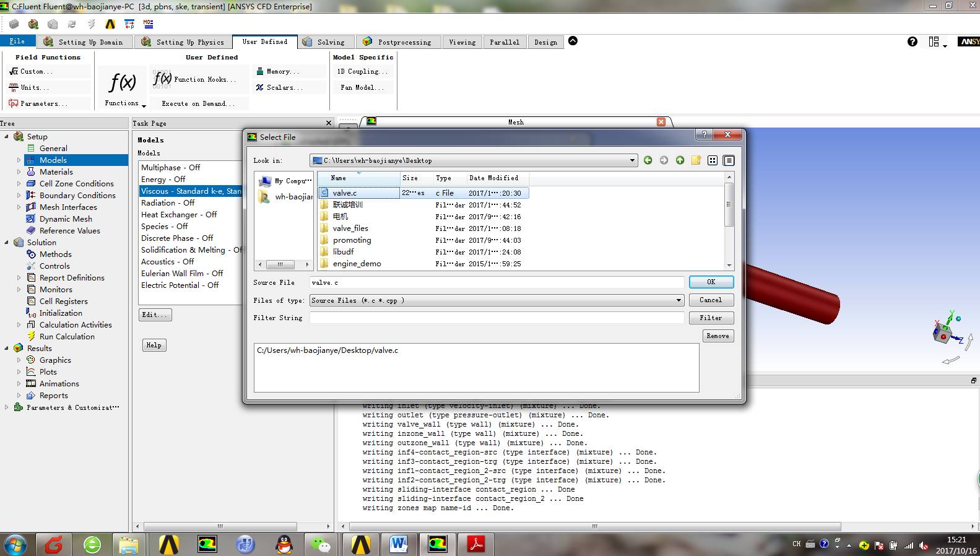Confirm file selection with OK
The image size is (980, 556).
click(711, 282)
